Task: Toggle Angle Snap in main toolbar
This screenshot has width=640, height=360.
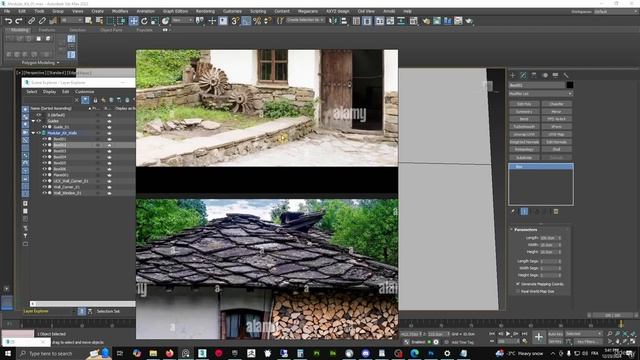Action: point(246,21)
